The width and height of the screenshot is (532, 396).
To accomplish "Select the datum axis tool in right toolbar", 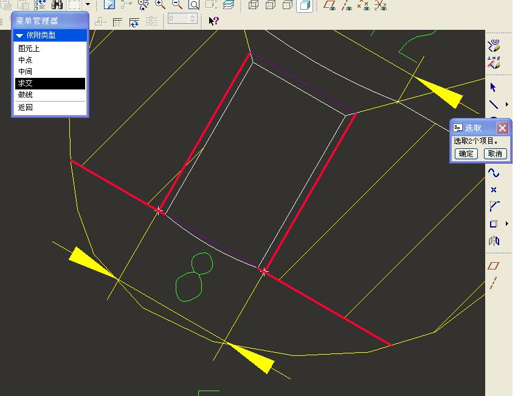I will (x=494, y=283).
